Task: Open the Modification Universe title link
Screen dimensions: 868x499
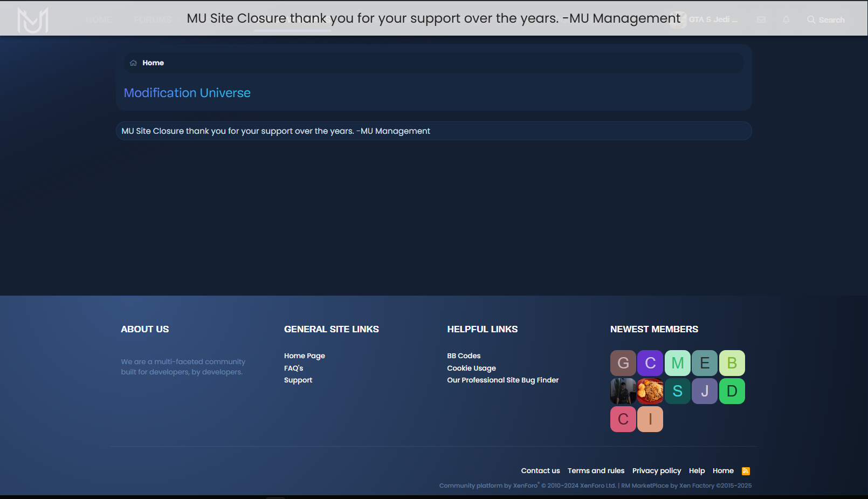Action: (187, 93)
